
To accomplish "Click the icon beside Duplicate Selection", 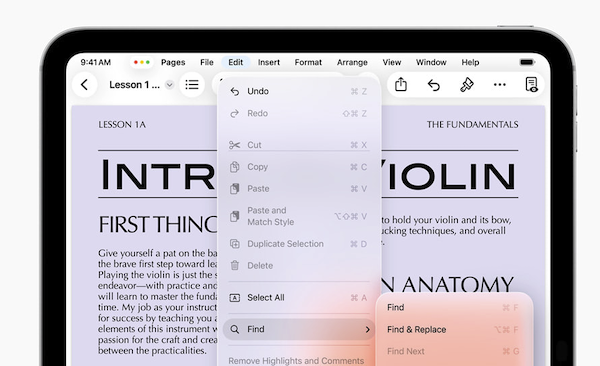I will [235, 243].
